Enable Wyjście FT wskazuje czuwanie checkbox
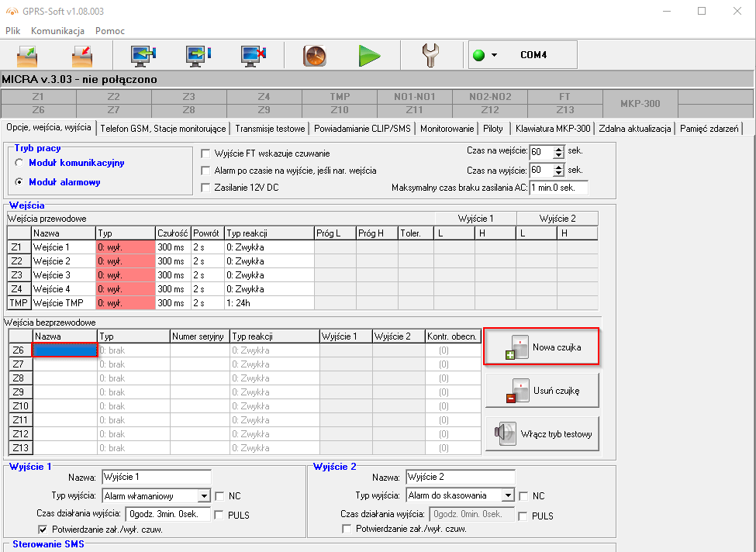Screen dimensions: 756x552 206,154
